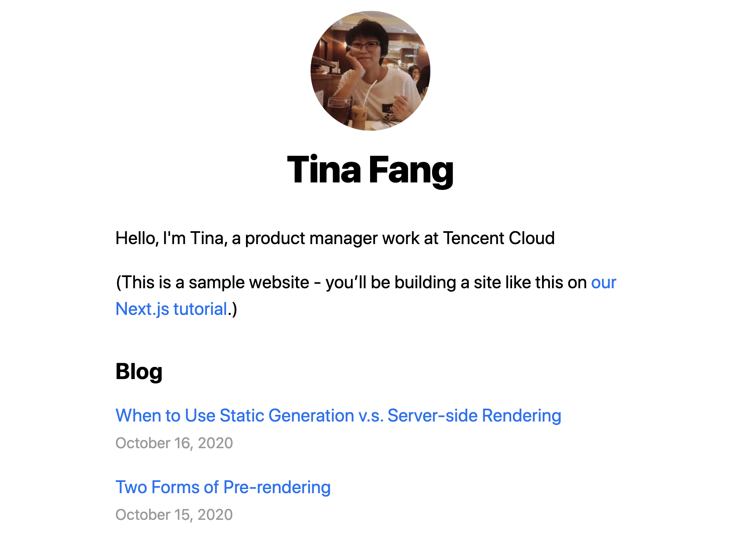Click the "Blog" section heading
Image resolution: width=756 pixels, height=539 pixels.
click(139, 372)
